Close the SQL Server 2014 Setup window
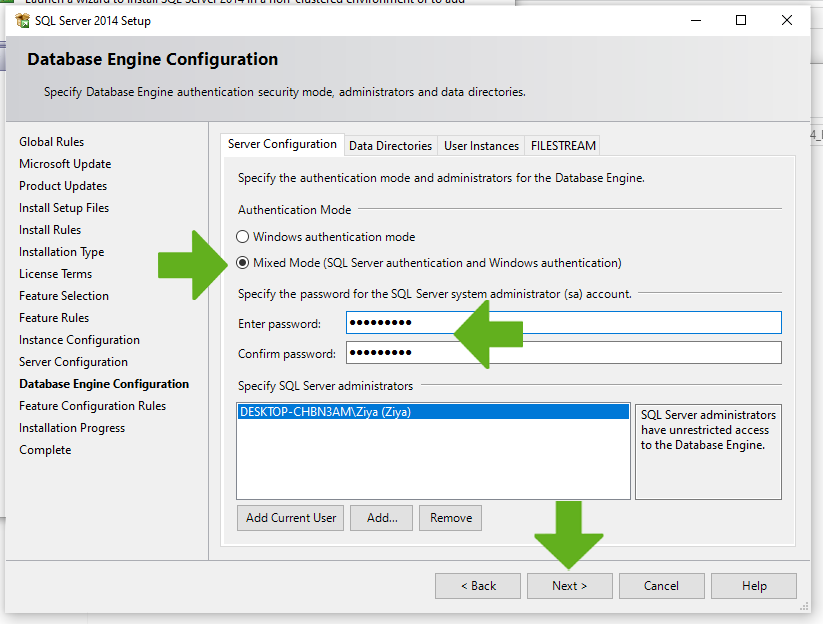 point(788,21)
